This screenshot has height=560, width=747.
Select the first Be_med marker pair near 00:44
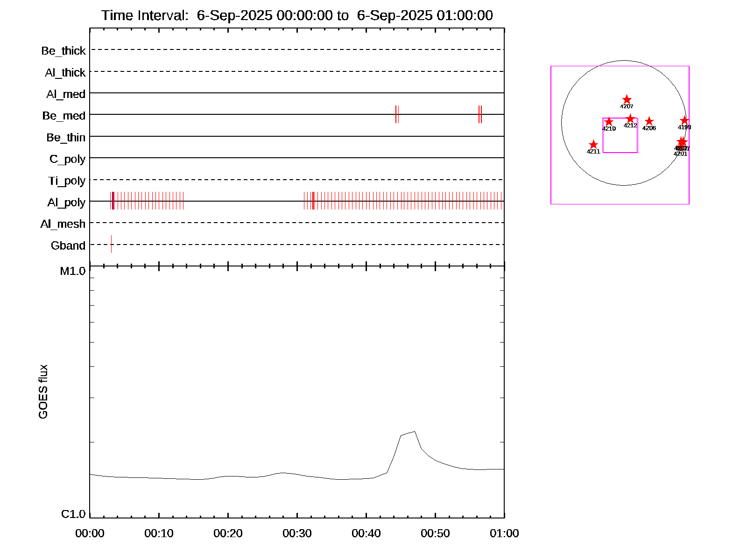click(x=397, y=114)
